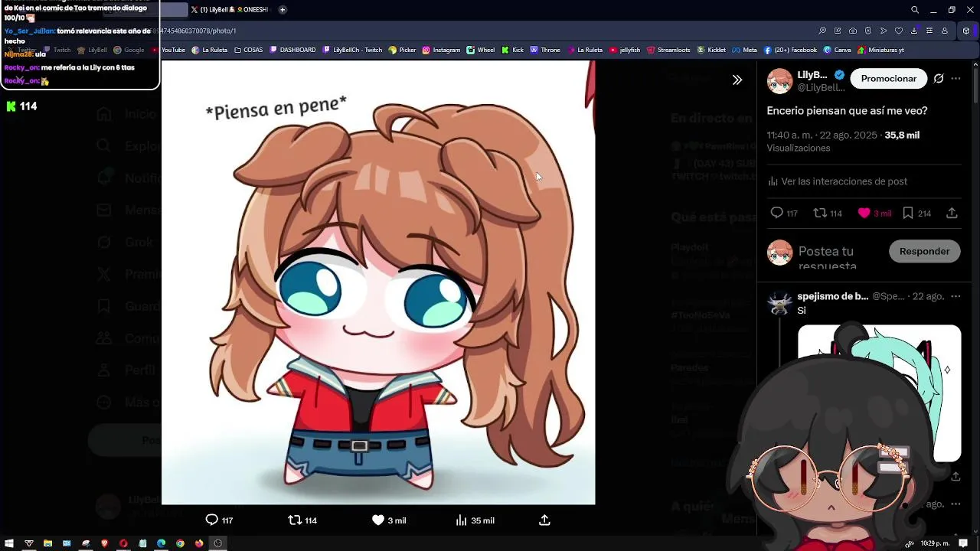
Task: Open LilyBell profile avatar in the post header
Action: 779,80
